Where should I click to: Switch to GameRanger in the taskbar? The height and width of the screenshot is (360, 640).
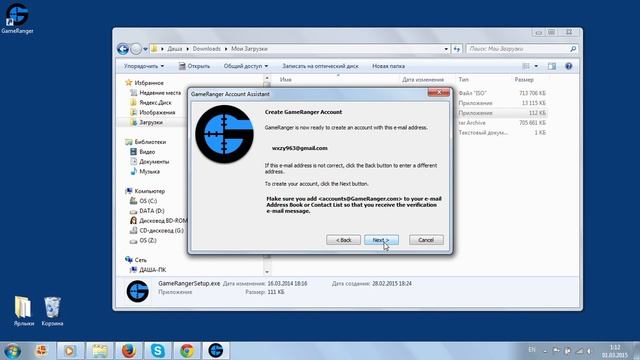216,351
